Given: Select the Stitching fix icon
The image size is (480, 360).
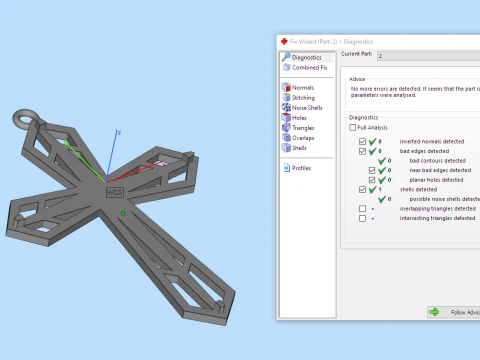Looking at the screenshot, I should tap(286, 97).
